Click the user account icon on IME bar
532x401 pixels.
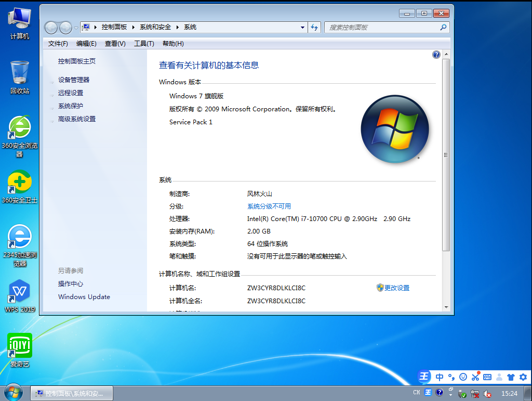pos(499,377)
